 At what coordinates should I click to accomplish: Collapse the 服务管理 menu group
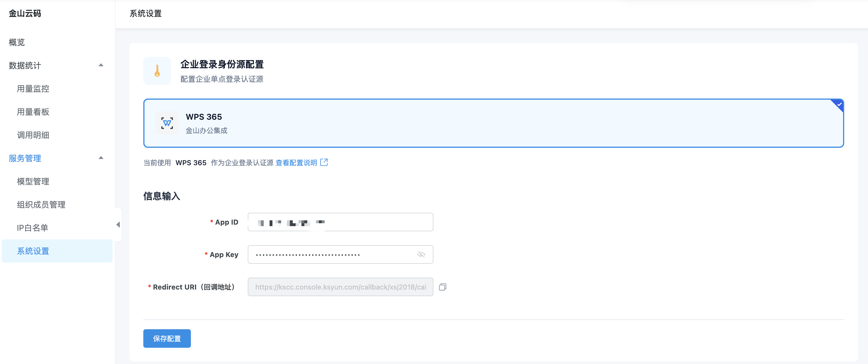pos(101,158)
